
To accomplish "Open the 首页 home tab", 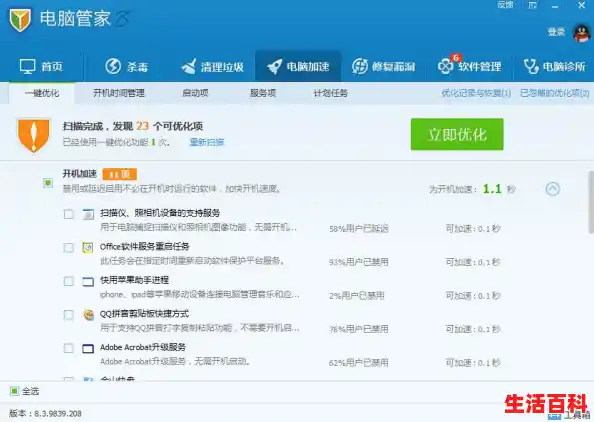I will tap(41, 67).
